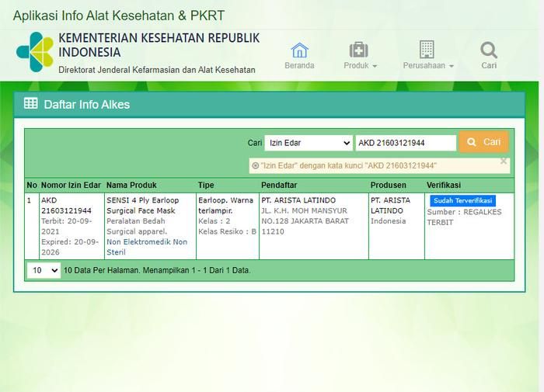Open the Izin Edar search category dropdown
Viewport: 544px width, 392px height.
click(309, 143)
